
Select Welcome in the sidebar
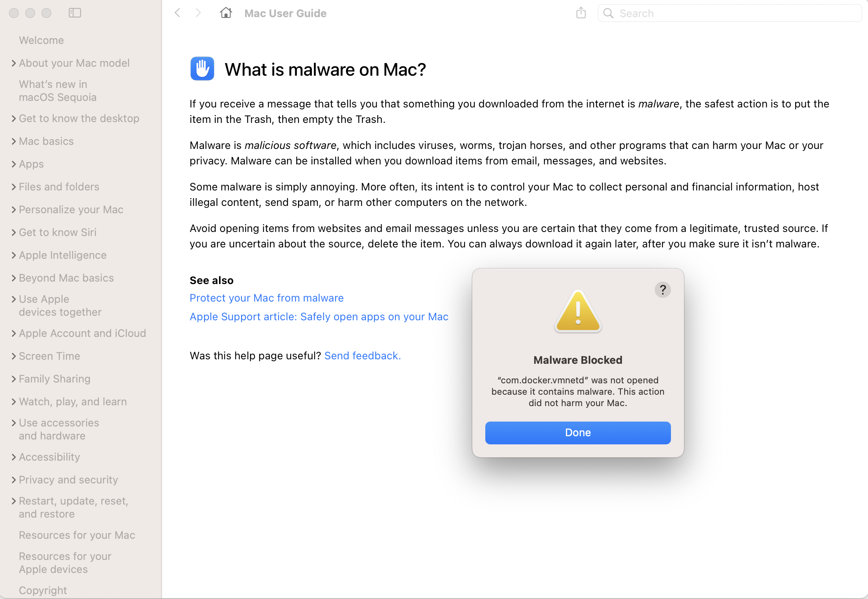coord(41,40)
